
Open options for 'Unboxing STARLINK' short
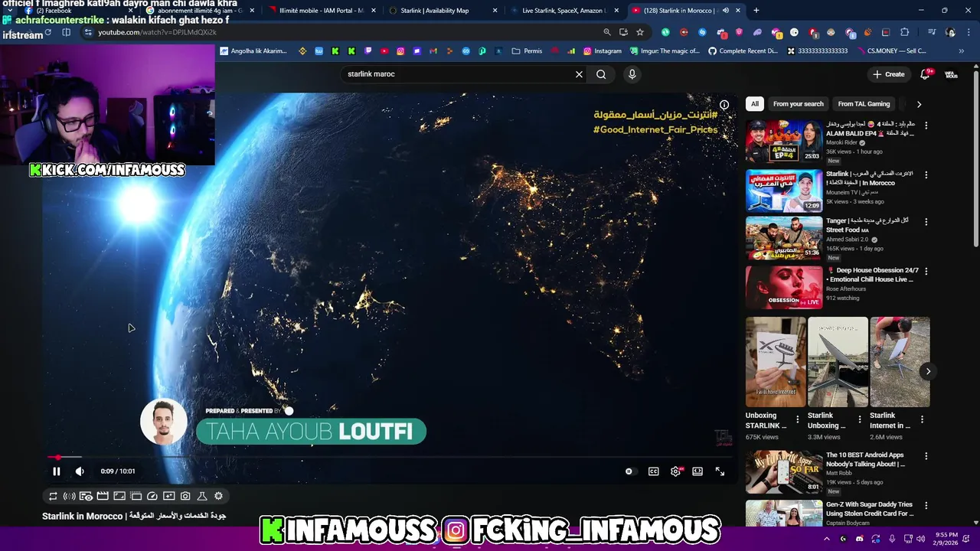point(797,420)
